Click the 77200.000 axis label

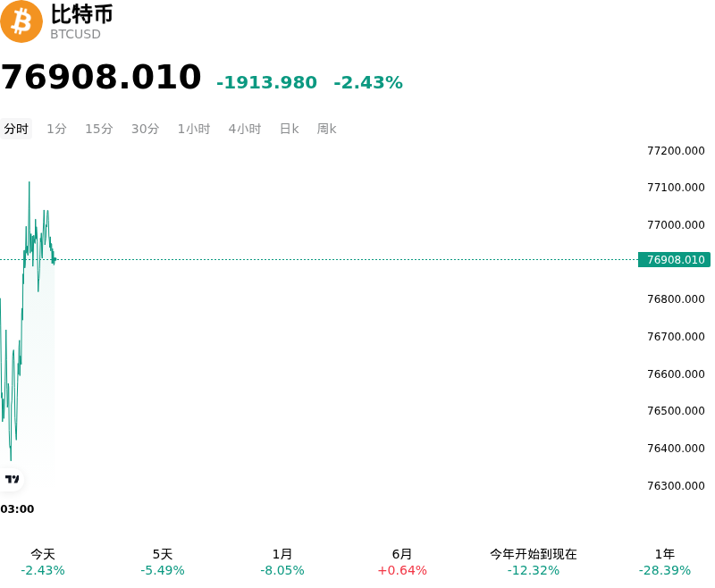(x=676, y=151)
